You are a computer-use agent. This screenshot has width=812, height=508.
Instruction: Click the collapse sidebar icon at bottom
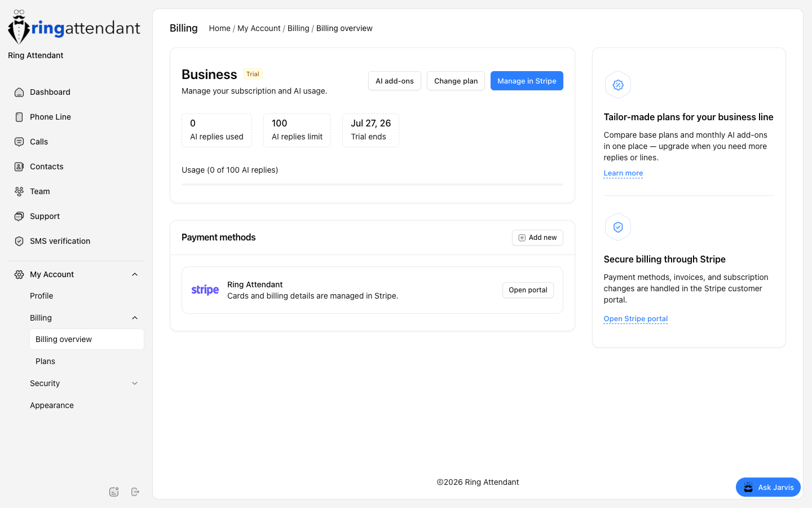(114, 492)
